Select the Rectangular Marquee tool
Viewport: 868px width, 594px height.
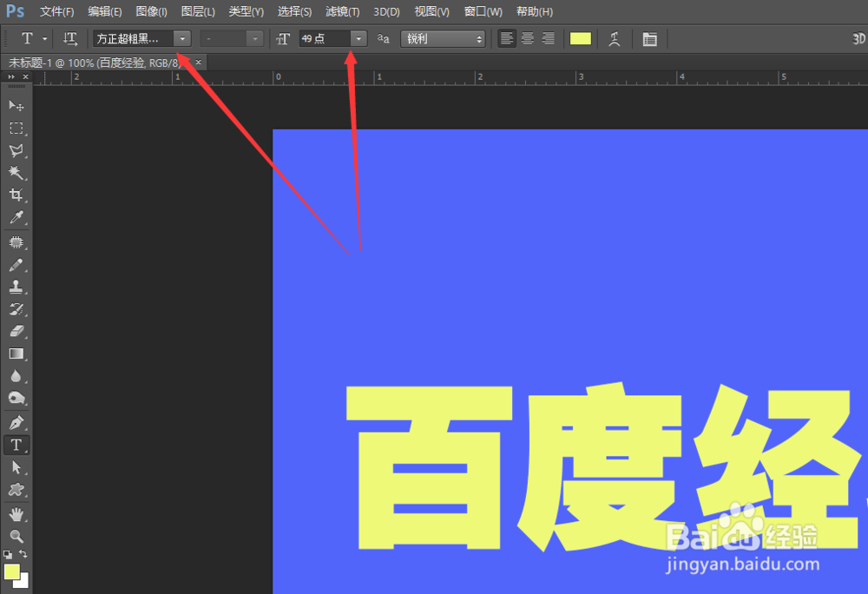16,128
